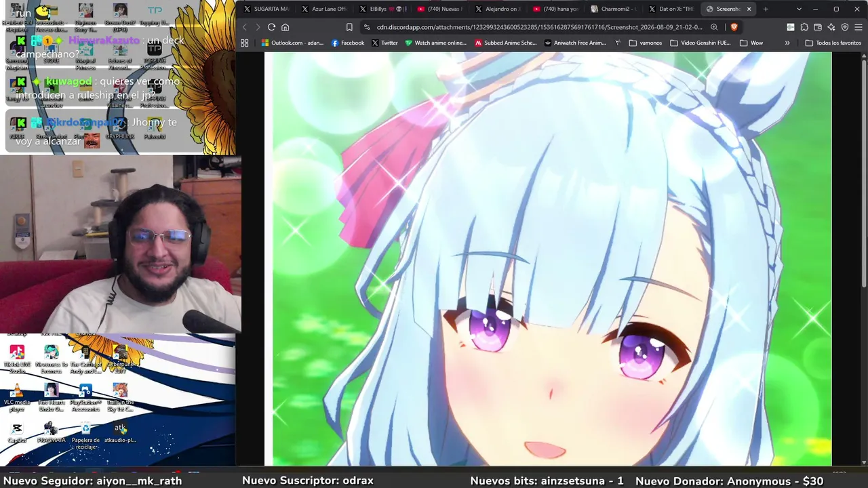This screenshot has width=868, height=488.
Task: Go back to the previous page
Action: click(x=245, y=27)
